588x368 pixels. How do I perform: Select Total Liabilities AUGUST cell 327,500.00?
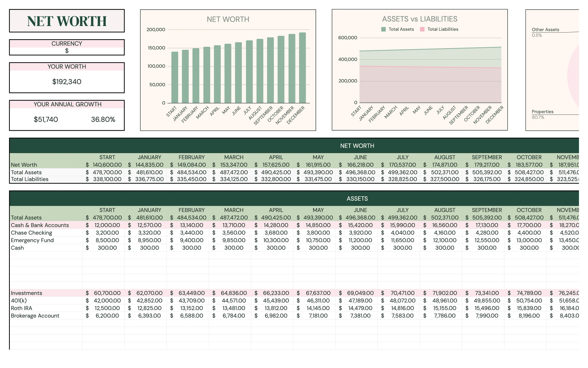click(441, 179)
